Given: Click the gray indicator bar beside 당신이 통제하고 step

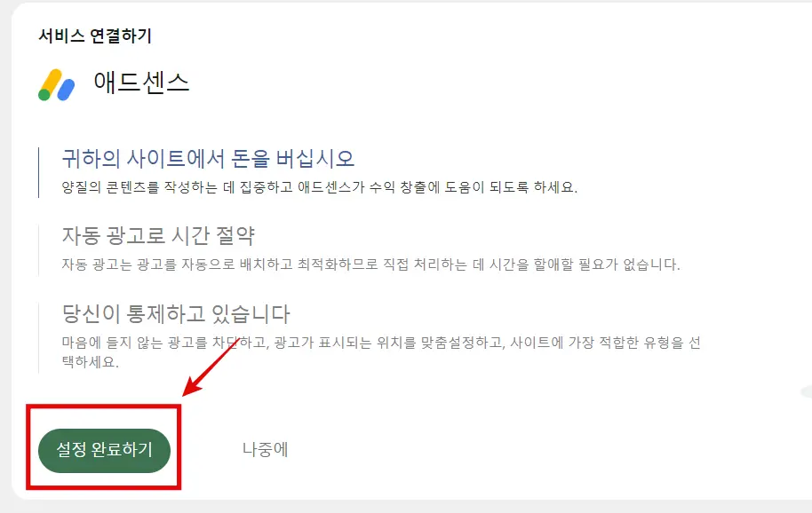Looking at the screenshot, I should click(x=39, y=338).
